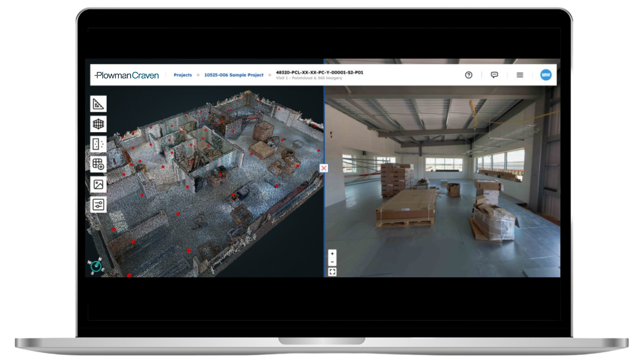Toggle fullscreen for the 360 viewer
The image size is (644, 362).
coord(332,272)
